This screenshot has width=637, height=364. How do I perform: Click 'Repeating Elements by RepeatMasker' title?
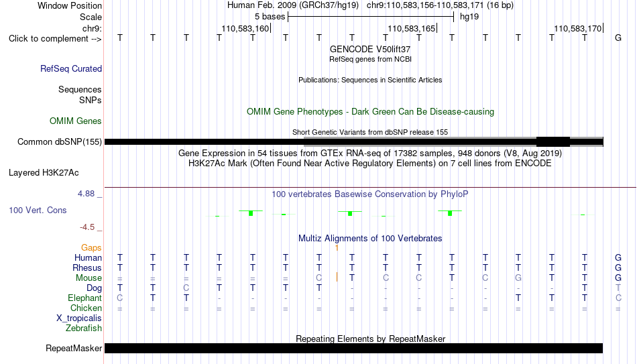370,339
